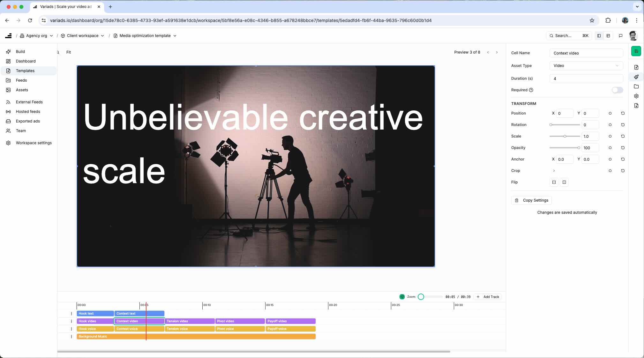Open the assets folder panel on the right sidebar

point(636,86)
